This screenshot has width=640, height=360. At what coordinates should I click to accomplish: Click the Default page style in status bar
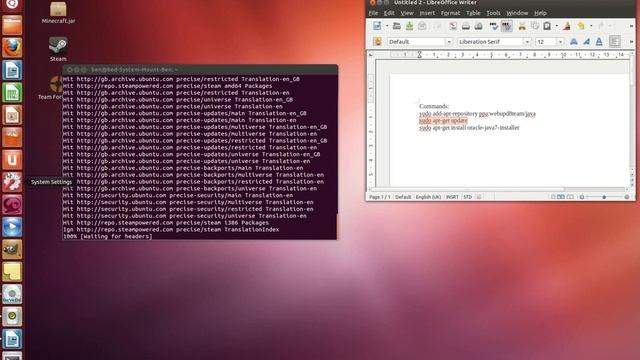point(403,197)
